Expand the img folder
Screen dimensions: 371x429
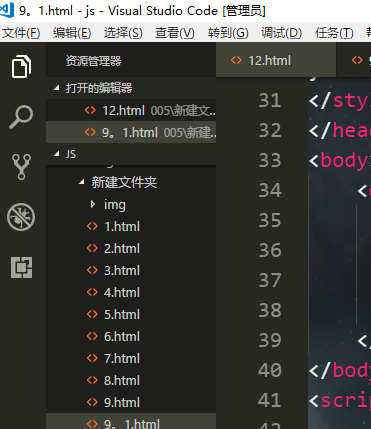(x=131, y=204)
